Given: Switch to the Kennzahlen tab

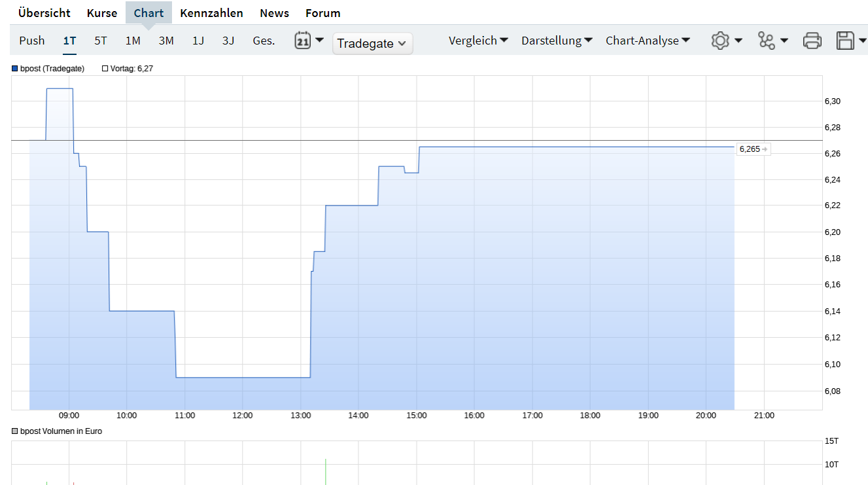Looking at the screenshot, I should pyautogui.click(x=211, y=13).
